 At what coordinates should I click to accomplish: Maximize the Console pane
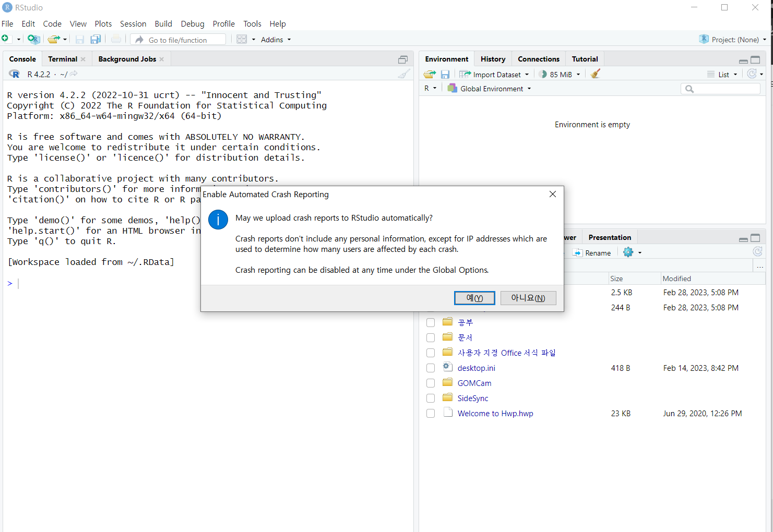403,59
